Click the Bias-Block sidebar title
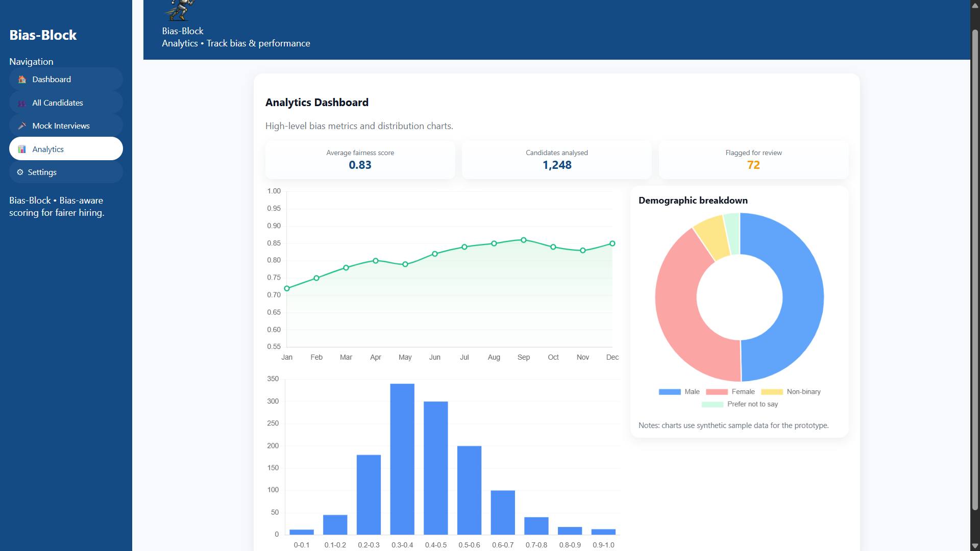Viewport: 980px width, 551px height. click(x=43, y=35)
